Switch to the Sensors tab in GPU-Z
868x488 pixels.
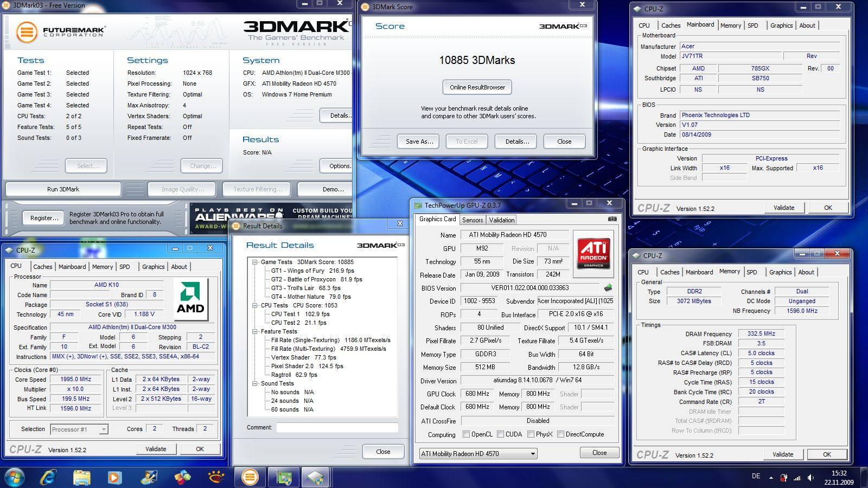tap(472, 220)
